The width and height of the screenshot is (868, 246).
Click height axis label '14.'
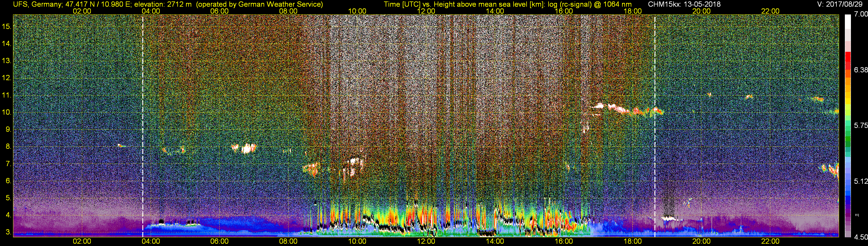(7, 43)
